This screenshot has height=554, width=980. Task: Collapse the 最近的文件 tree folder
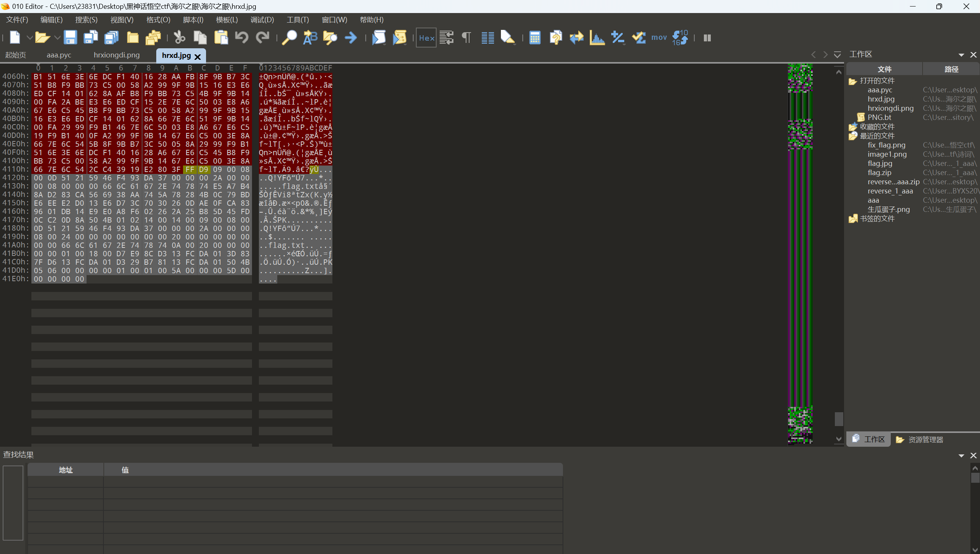coord(853,136)
